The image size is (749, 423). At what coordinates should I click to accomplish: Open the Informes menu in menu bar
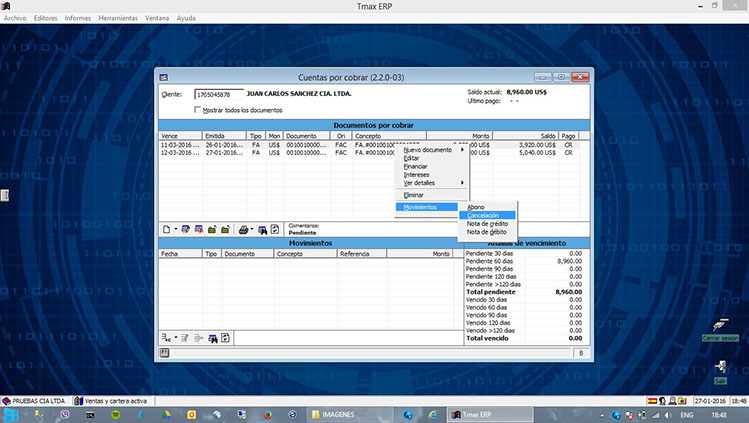click(77, 18)
